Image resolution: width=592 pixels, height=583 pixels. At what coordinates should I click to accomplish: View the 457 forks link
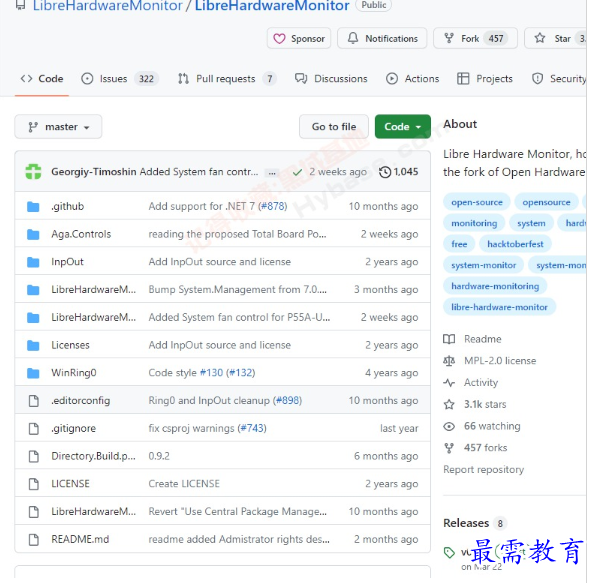tap(475, 448)
